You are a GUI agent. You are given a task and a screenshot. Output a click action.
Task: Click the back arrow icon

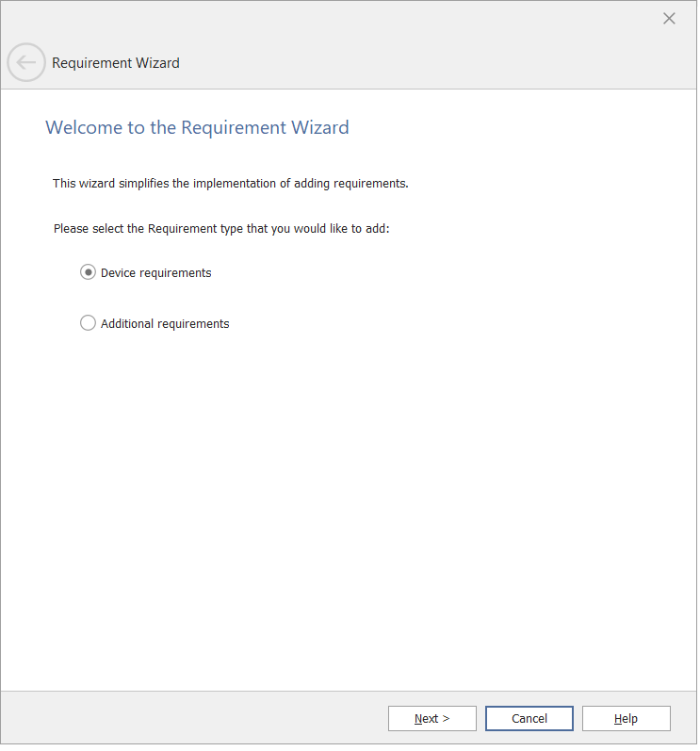pyautogui.click(x=26, y=63)
